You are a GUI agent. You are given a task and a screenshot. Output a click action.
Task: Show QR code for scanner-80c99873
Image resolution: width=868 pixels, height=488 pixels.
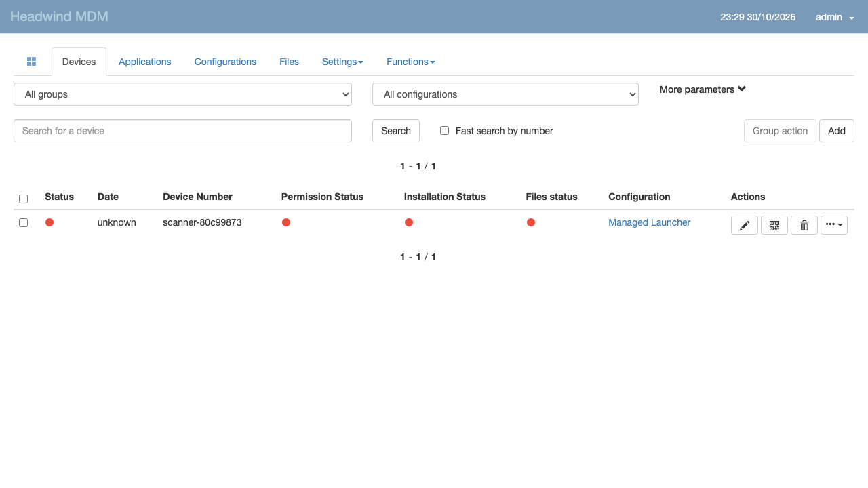pyautogui.click(x=774, y=225)
